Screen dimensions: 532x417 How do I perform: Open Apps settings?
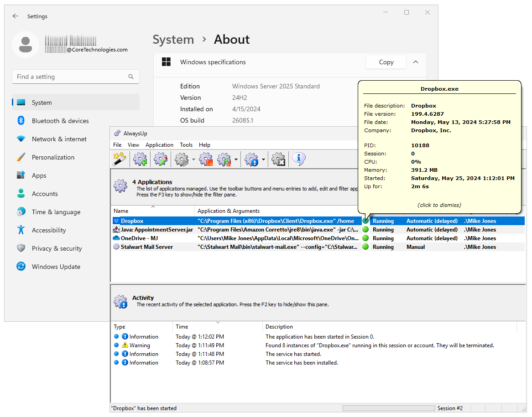(39, 175)
